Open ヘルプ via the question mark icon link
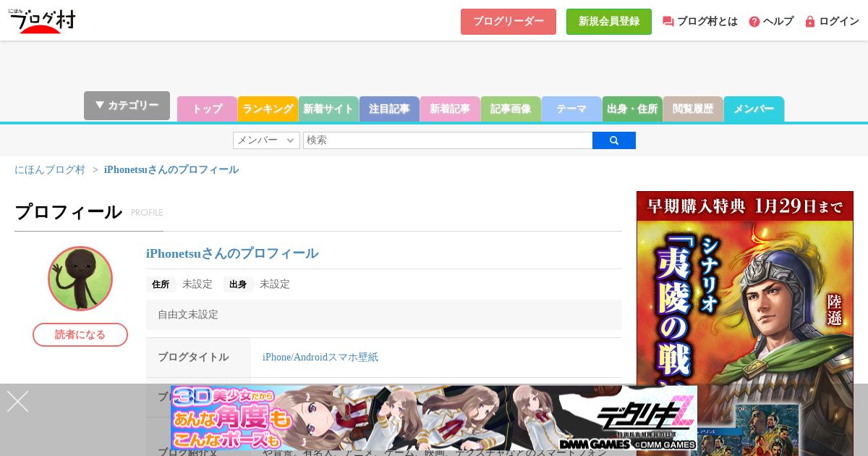The height and width of the screenshot is (456, 868). pos(770,22)
